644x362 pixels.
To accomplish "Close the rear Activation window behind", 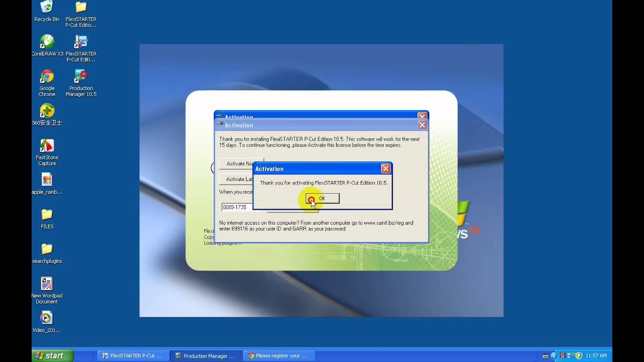I will click(x=422, y=116).
